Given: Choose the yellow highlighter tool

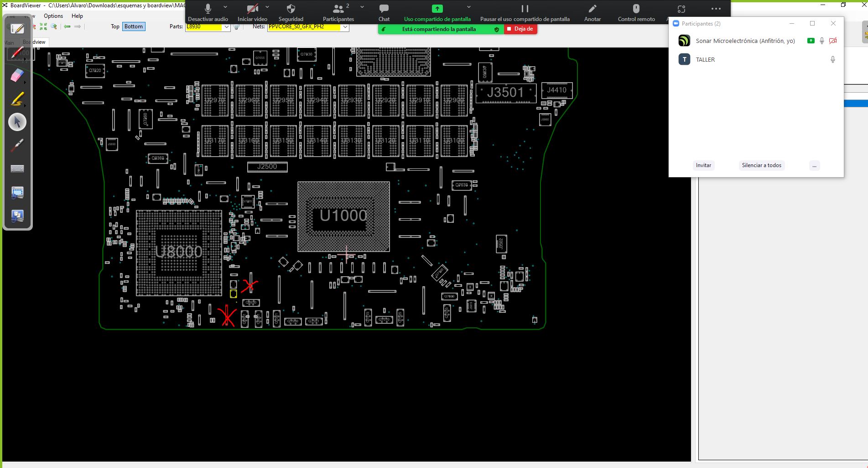Looking at the screenshot, I should (x=17, y=99).
